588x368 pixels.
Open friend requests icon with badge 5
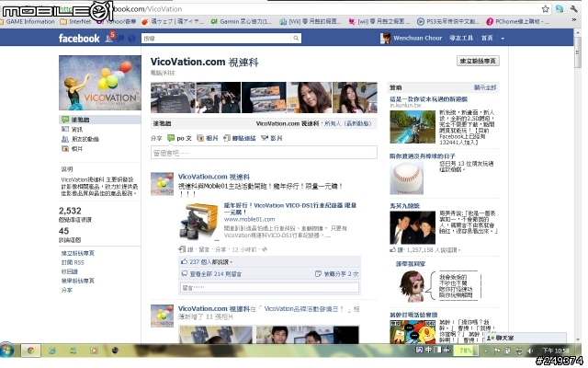[x=109, y=38]
